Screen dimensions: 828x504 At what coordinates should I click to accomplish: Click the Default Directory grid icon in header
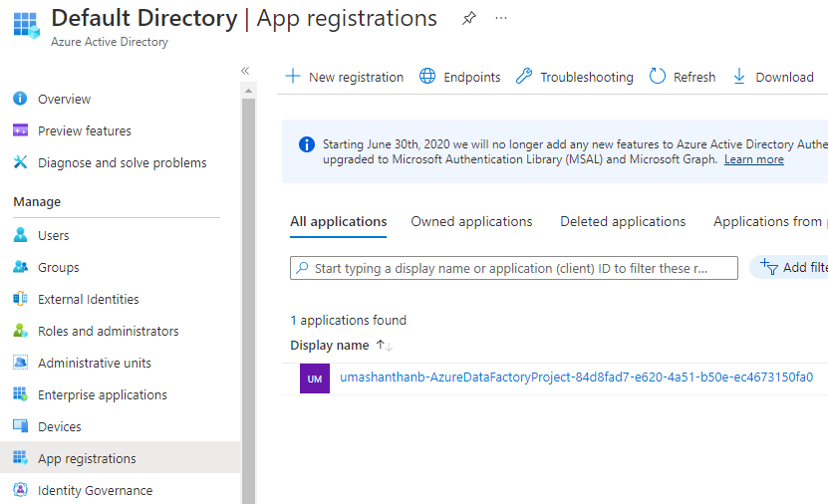tap(26, 25)
